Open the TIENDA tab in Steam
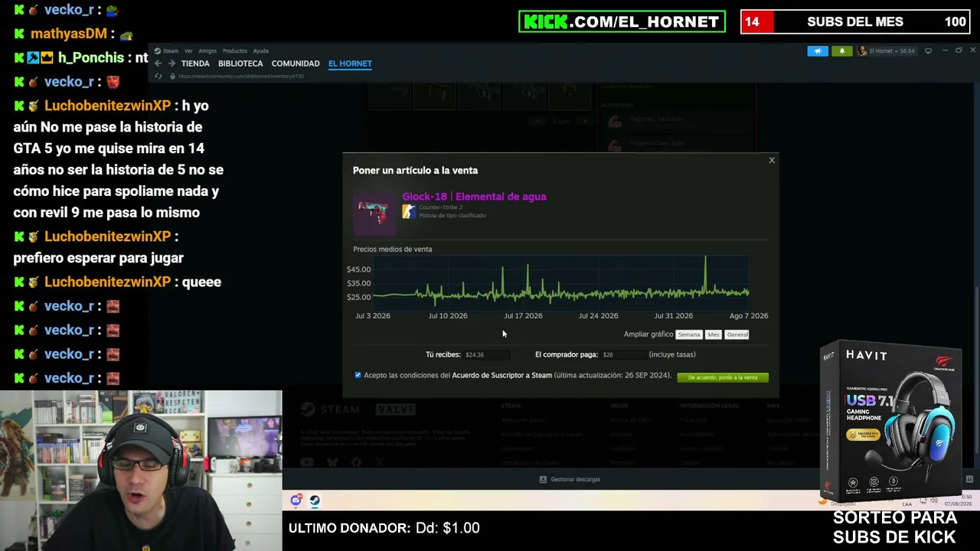 [195, 64]
